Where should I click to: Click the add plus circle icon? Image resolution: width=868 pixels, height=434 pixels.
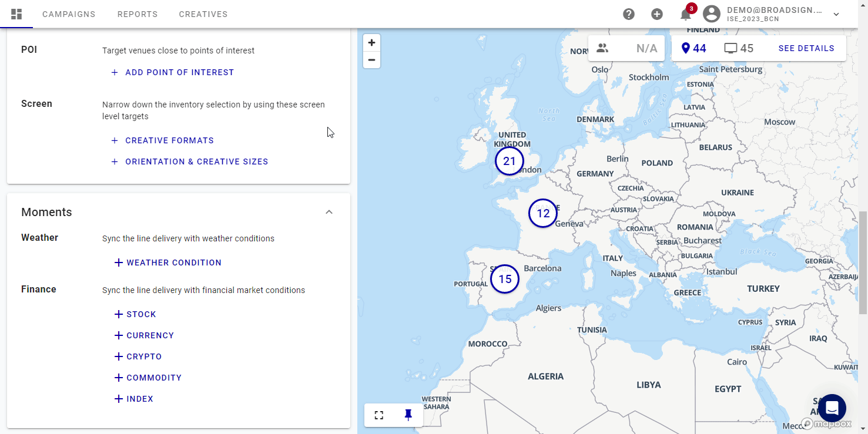click(x=657, y=14)
